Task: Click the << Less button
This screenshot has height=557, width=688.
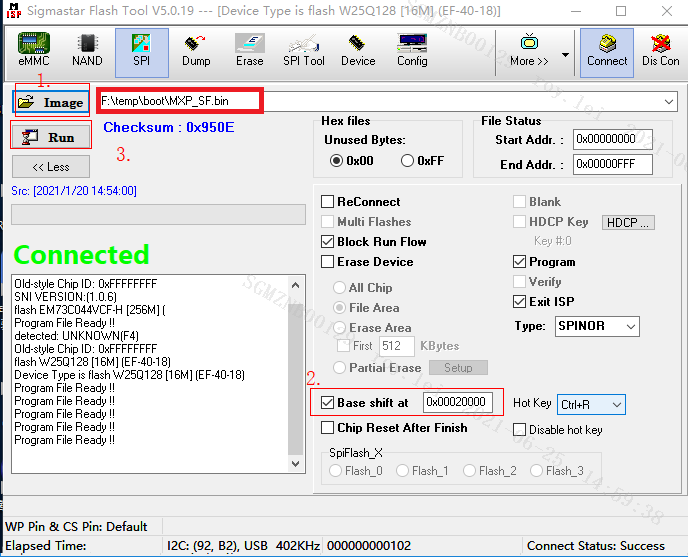Action: (51, 167)
